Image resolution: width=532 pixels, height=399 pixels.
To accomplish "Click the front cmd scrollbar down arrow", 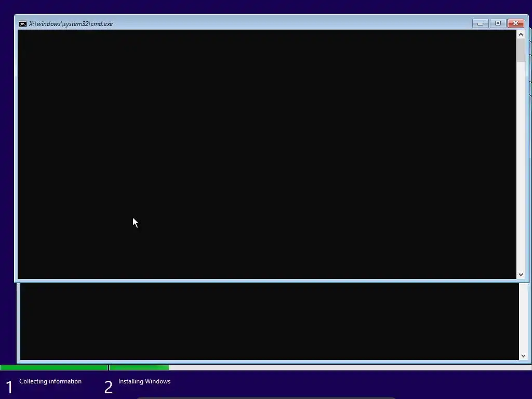I will (x=521, y=275).
